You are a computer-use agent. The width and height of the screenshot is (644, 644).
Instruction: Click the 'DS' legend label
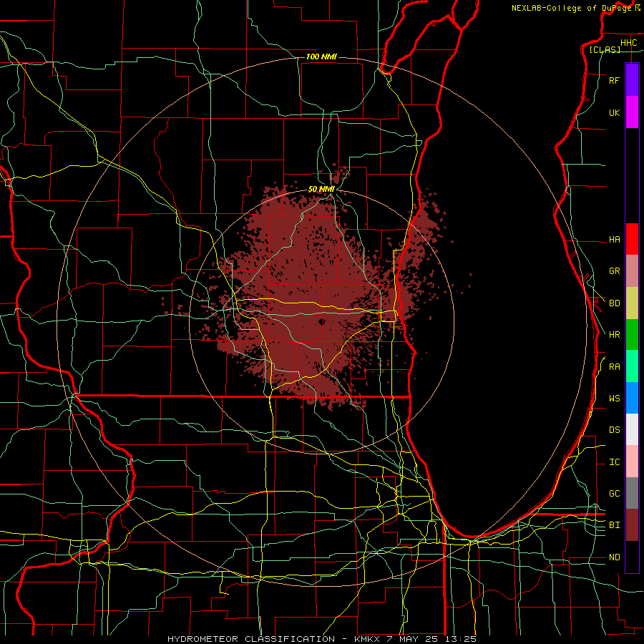click(x=615, y=430)
